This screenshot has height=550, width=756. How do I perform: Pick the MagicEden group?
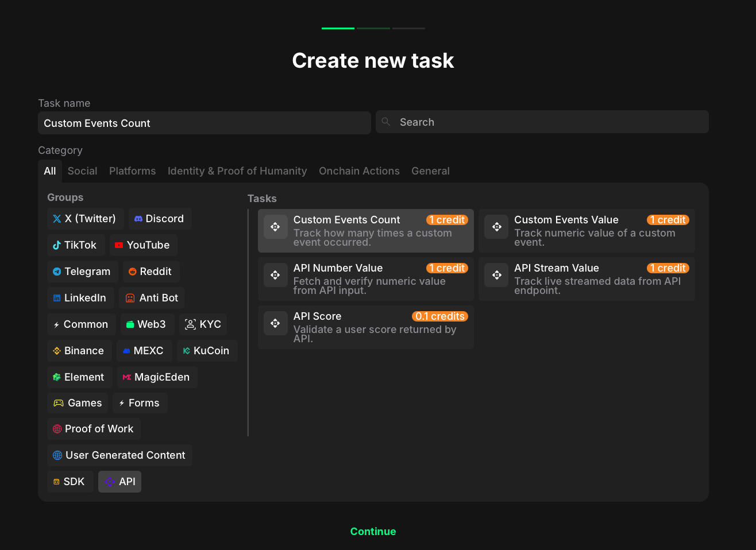pos(157,377)
